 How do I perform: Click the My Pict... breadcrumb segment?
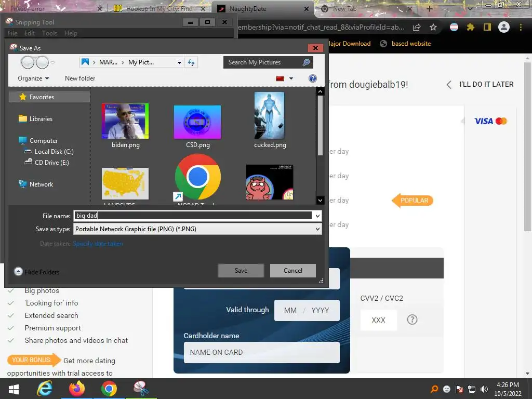[141, 62]
